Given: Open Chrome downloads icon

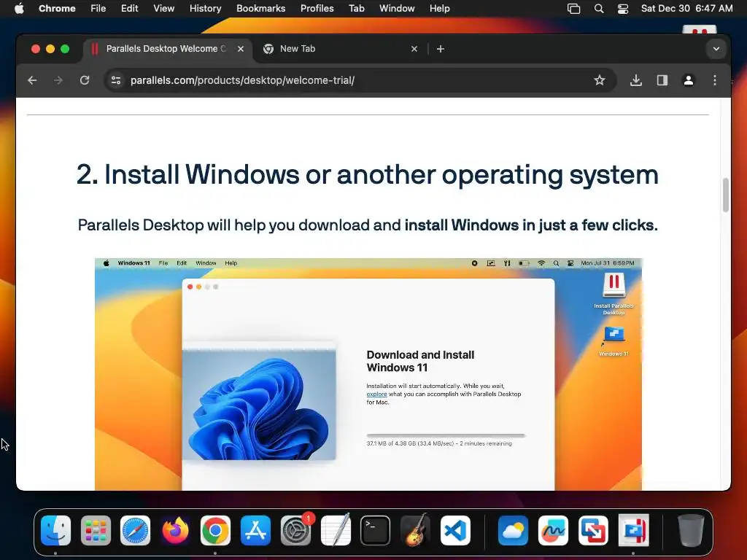Looking at the screenshot, I should tap(636, 80).
